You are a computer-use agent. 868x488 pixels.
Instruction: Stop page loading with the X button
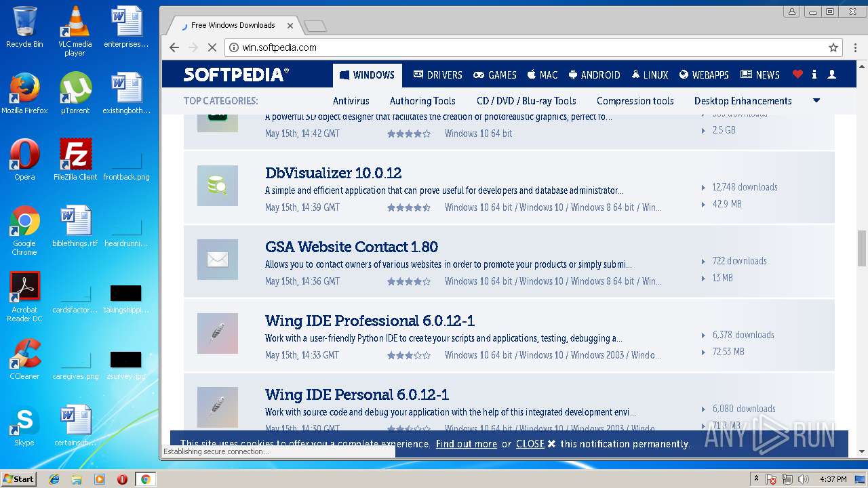coord(212,47)
